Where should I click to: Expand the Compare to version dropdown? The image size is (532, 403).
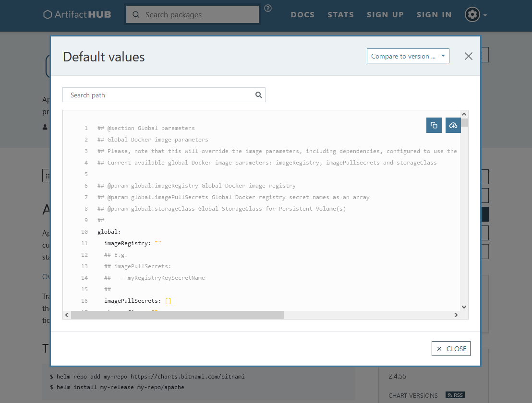tap(408, 56)
